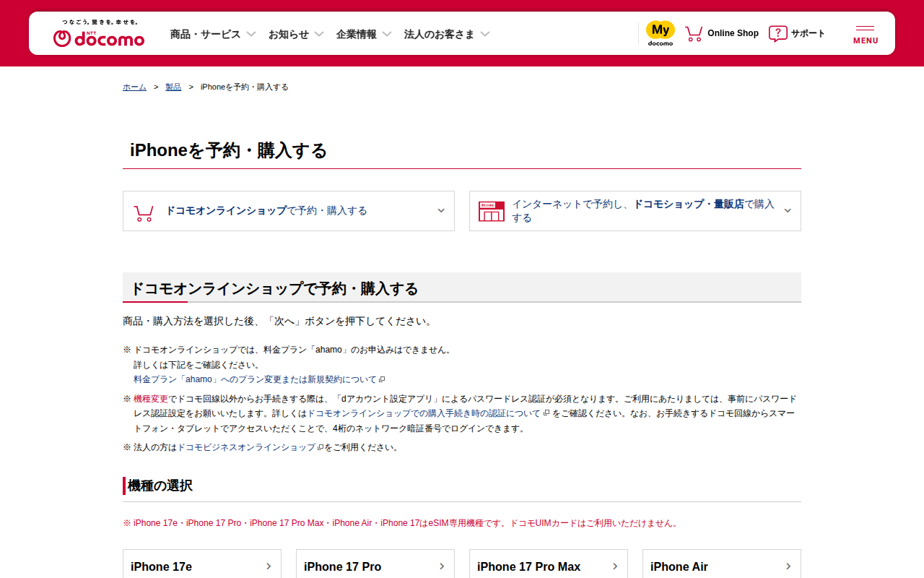Image resolution: width=924 pixels, height=578 pixels.
Task: Click the 機種の選択 section heading
Action: 160,486
